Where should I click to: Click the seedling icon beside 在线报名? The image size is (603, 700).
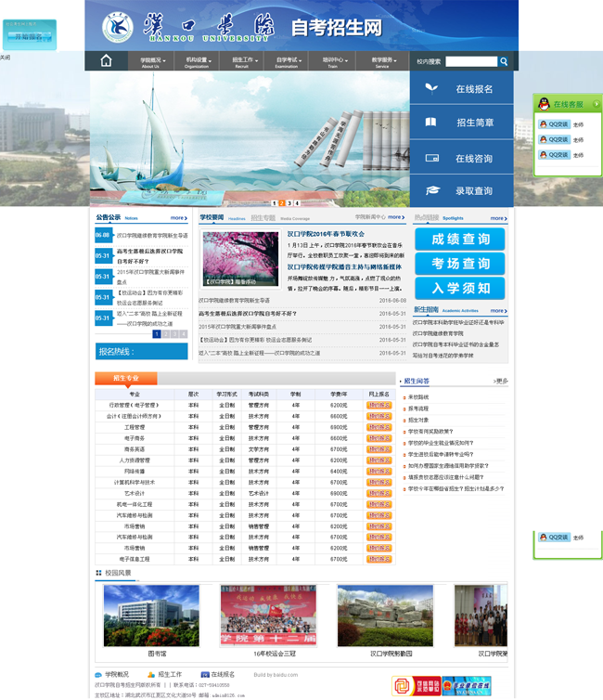point(430,88)
